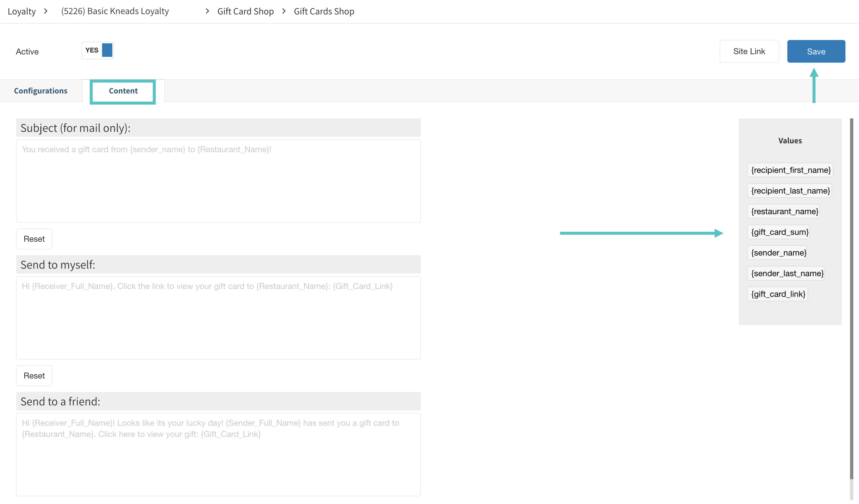The image size is (859, 504).
Task: Insert the {gift_card_link} value tag
Action: 777,294
